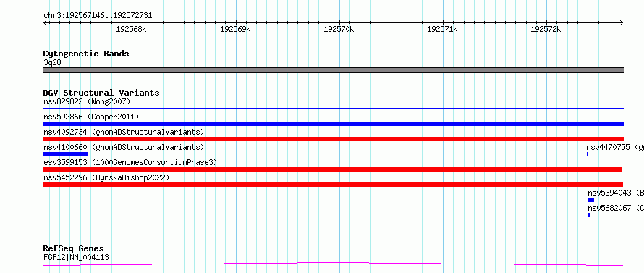644x273 pixels.
Task: Select the Cytogenetic Bands track title
Action: [x=86, y=54]
